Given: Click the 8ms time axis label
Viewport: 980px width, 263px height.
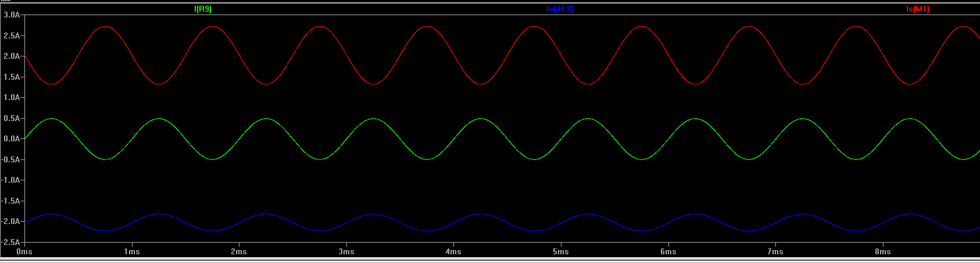Looking at the screenshot, I should [883, 251].
